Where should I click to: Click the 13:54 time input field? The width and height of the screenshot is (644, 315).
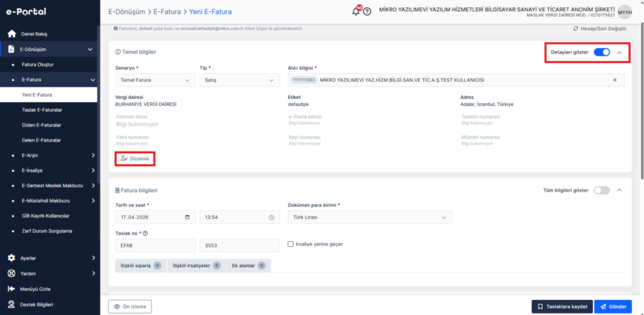[238, 218]
